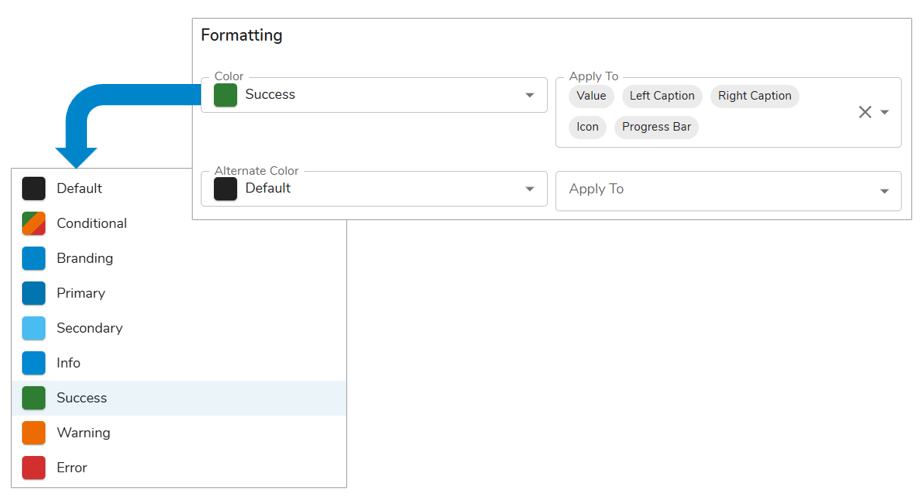922x496 pixels.
Task: Choose the Primary color swatch icon
Action: click(34, 293)
